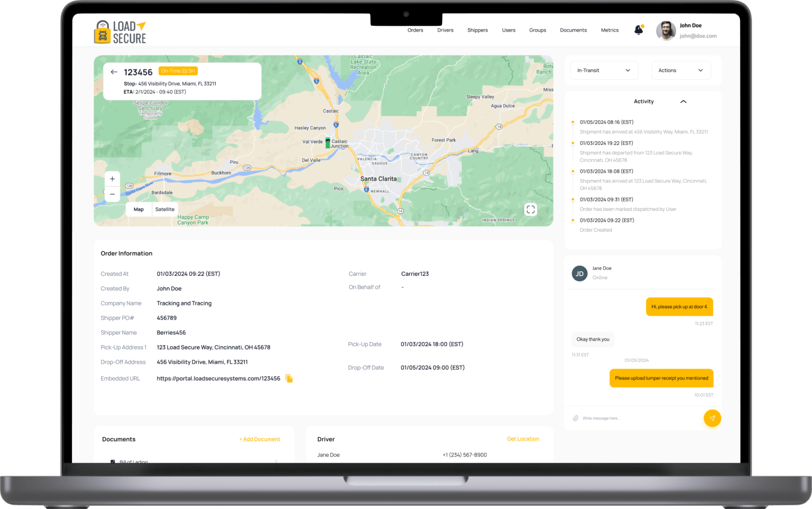Zoom in on the map
Image resolution: width=812 pixels, height=509 pixels.
112,179
